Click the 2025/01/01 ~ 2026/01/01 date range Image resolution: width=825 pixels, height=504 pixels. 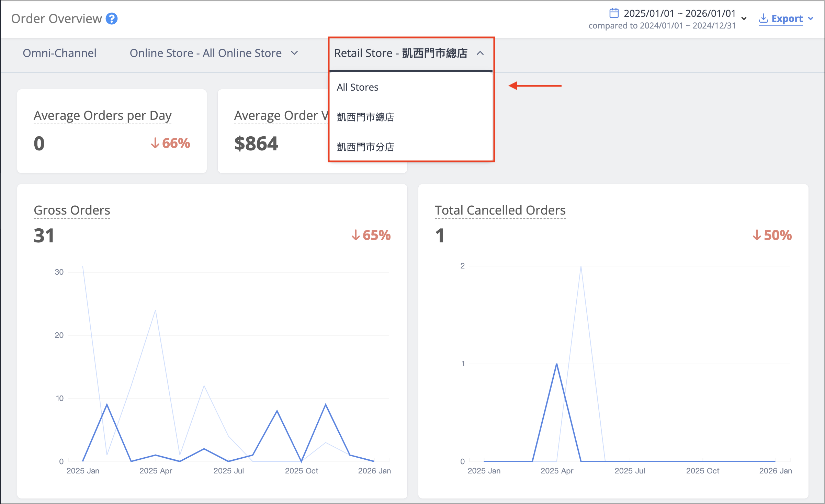click(680, 13)
